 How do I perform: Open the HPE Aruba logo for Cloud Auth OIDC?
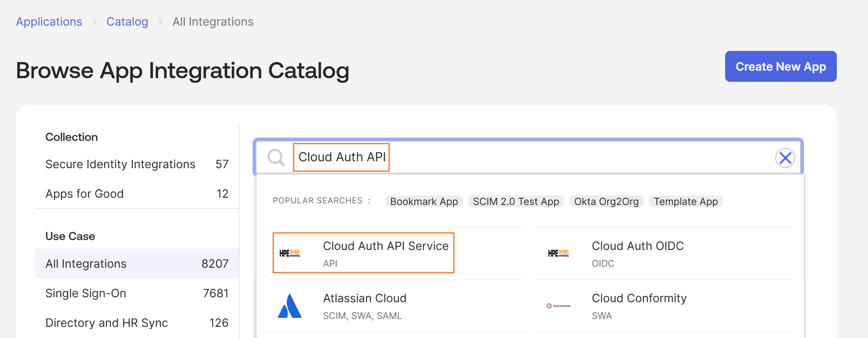[x=558, y=253]
